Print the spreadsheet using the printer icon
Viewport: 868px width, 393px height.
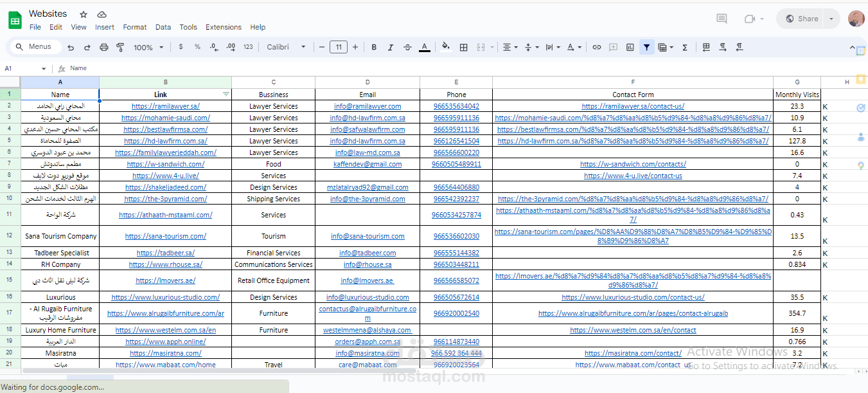pyautogui.click(x=104, y=47)
